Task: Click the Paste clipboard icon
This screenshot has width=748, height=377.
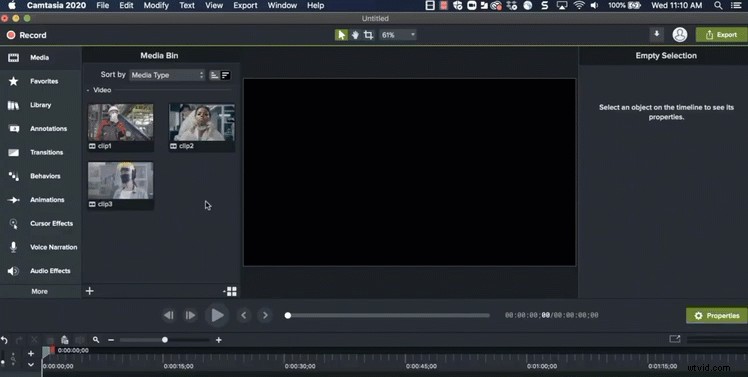Action: [x=65, y=340]
